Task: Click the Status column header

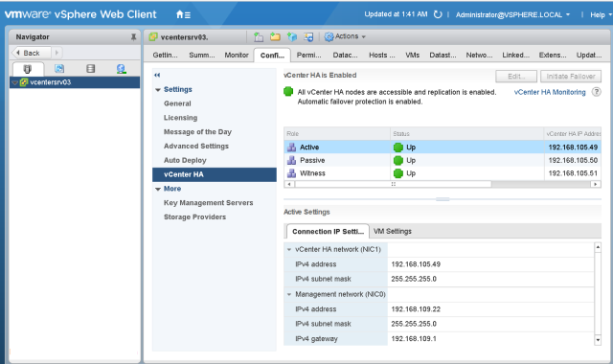Action: tap(466, 134)
